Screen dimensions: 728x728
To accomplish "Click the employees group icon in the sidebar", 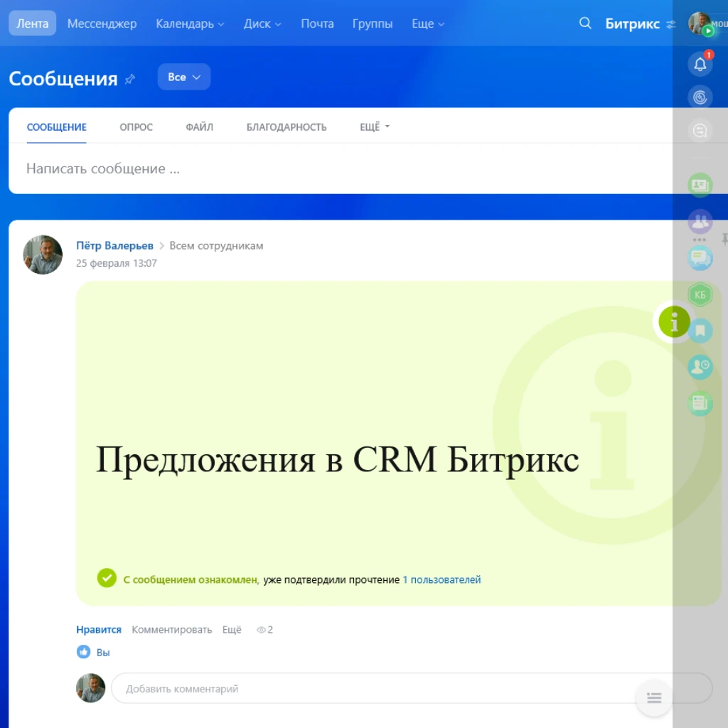I will (700, 223).
